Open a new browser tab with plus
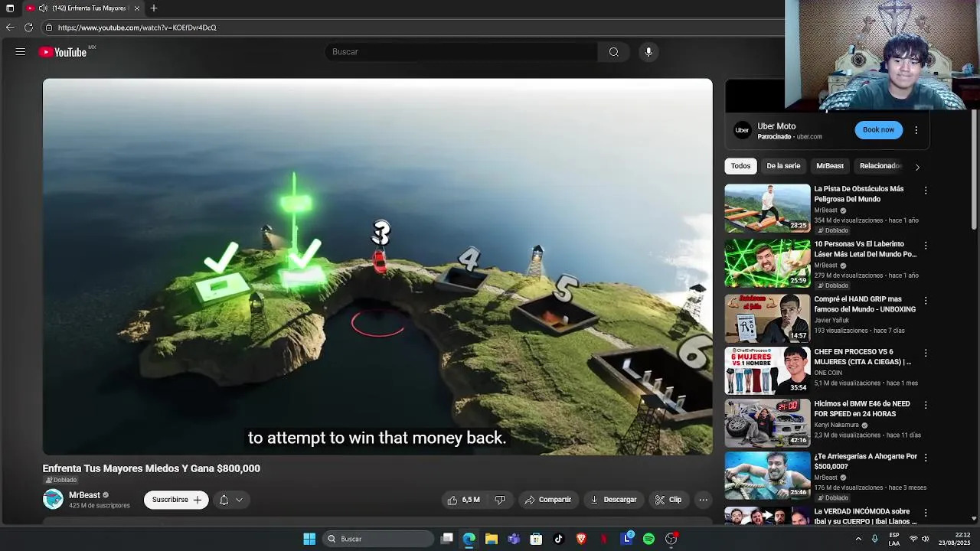Image resolution: width=980 pixels, height=551 pixels. 154,8
